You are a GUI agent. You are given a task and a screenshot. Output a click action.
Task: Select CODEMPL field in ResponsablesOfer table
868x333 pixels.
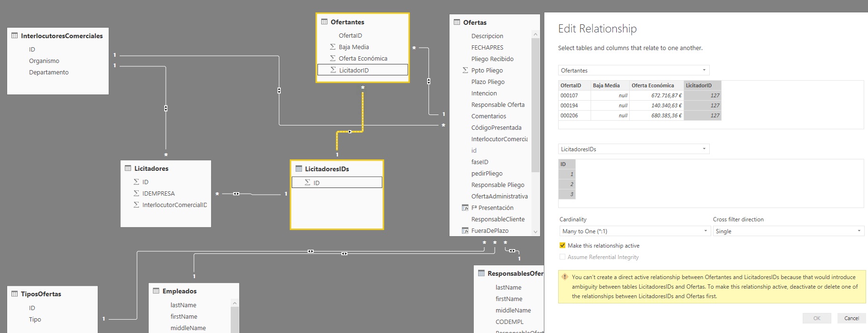(x=509, y=322)
